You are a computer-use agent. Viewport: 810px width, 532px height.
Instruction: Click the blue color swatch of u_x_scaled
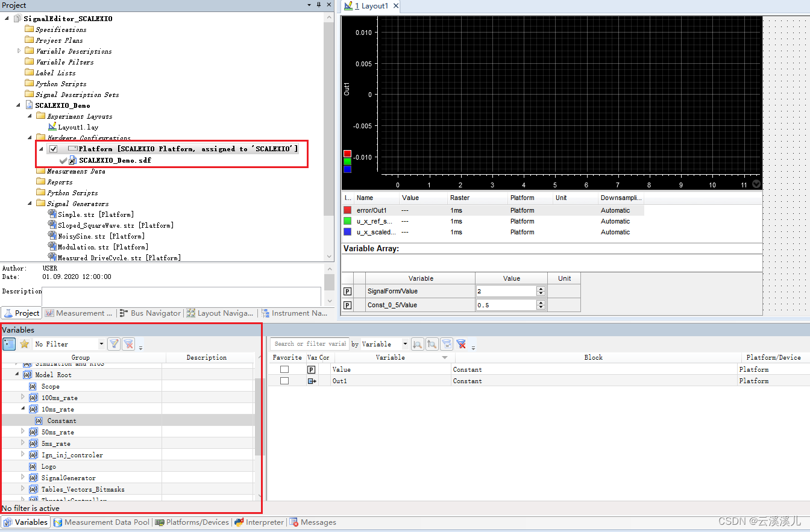(348, 232)
